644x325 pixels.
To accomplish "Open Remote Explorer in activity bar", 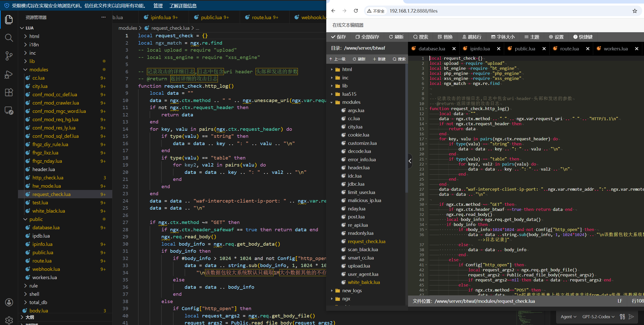I will click(9, 111).
